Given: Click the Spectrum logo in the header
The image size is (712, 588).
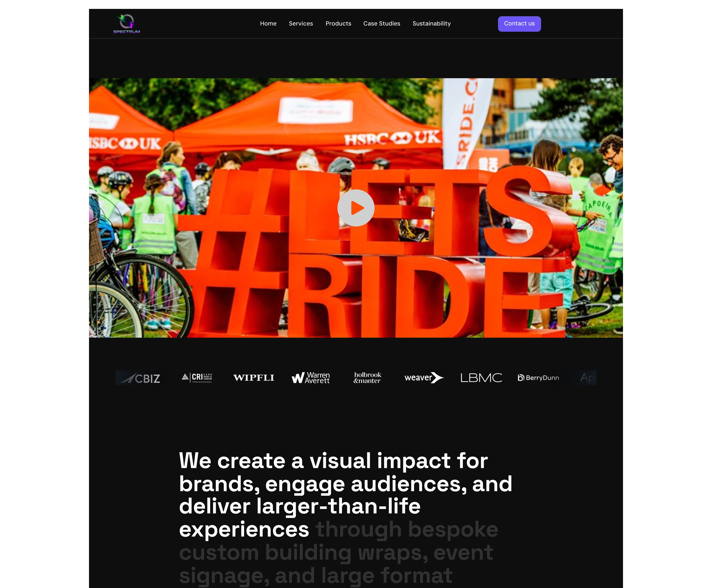Looking at the screenshot, I should tap(126, 24).
